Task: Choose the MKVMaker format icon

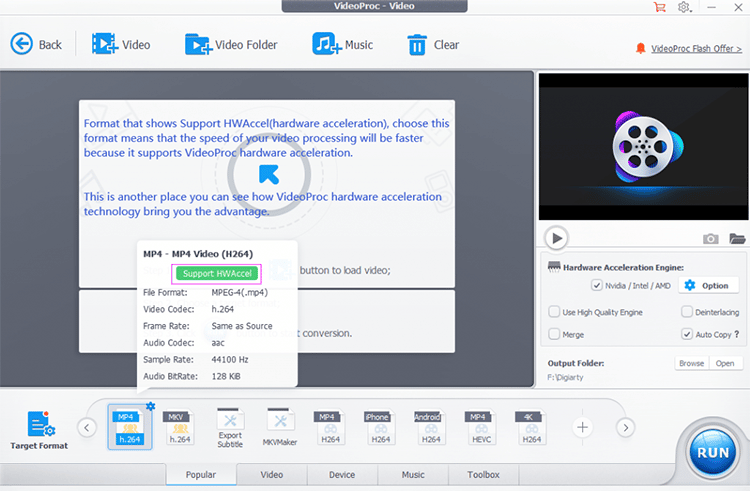Action: (x=279, y=427)
